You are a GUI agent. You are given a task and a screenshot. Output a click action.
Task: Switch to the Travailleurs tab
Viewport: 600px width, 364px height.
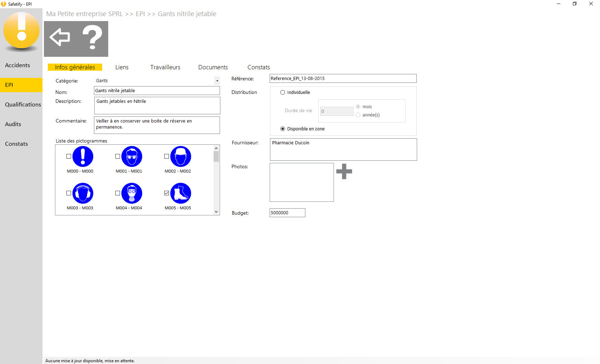click(165, 67)
